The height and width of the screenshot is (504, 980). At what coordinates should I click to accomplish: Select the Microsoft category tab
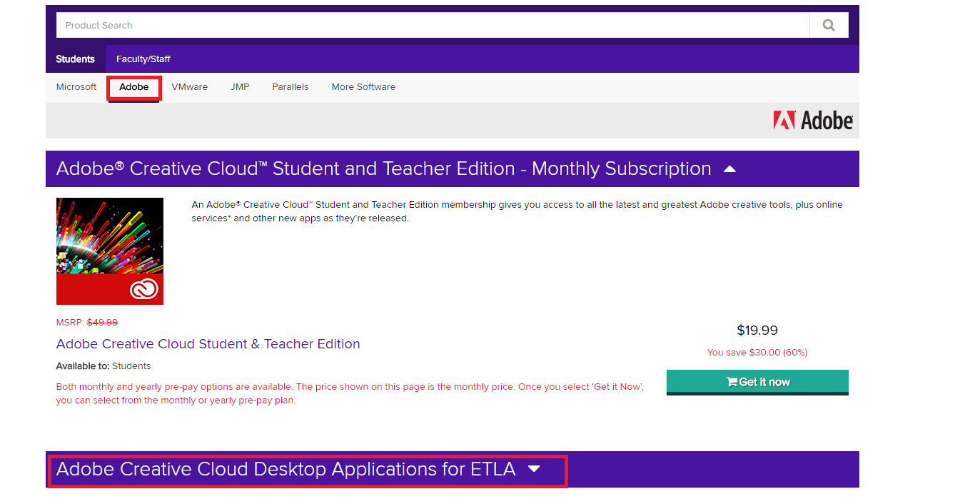point(76,87)
